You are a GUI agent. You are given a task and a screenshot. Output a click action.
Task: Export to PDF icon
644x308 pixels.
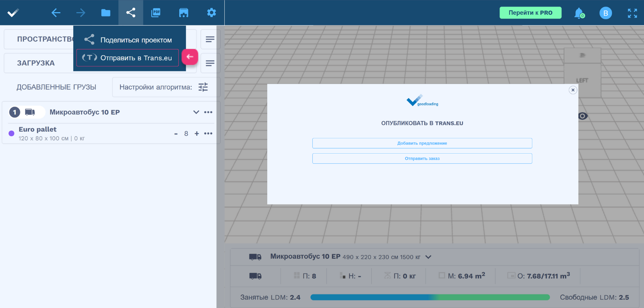156,13
